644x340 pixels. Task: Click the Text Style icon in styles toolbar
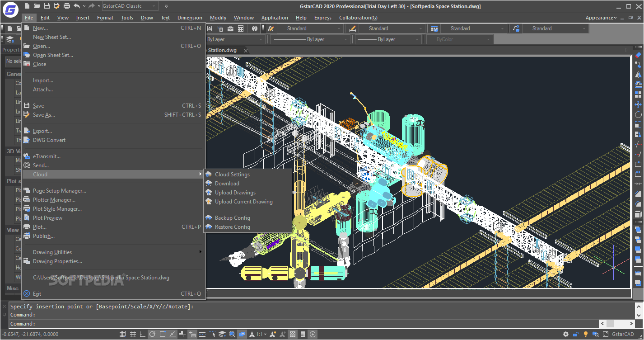271,28
